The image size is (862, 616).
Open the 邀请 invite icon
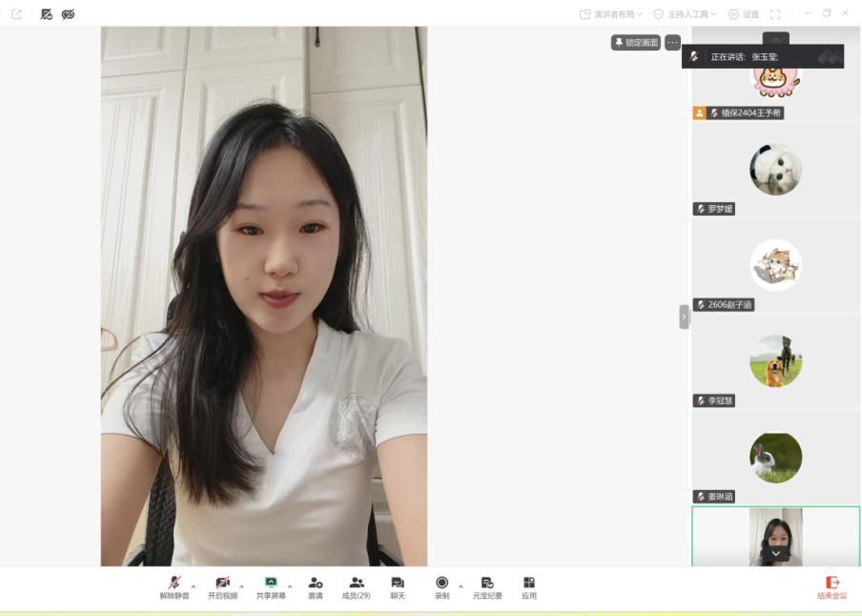click(x=315, y=587)
